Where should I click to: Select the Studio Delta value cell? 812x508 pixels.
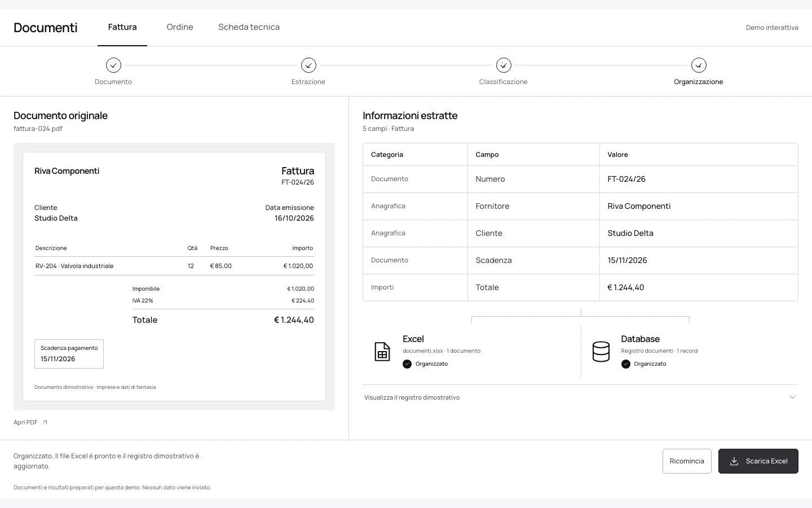(699, 233)
